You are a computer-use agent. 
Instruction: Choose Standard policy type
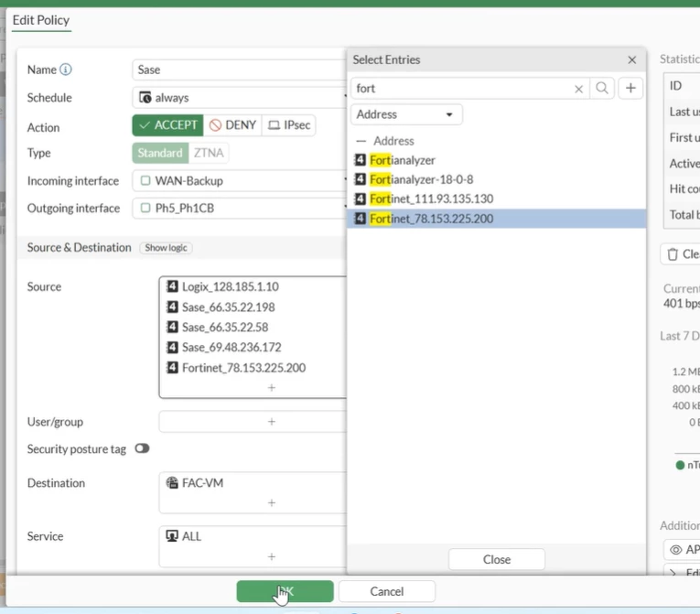pos(160,153)
